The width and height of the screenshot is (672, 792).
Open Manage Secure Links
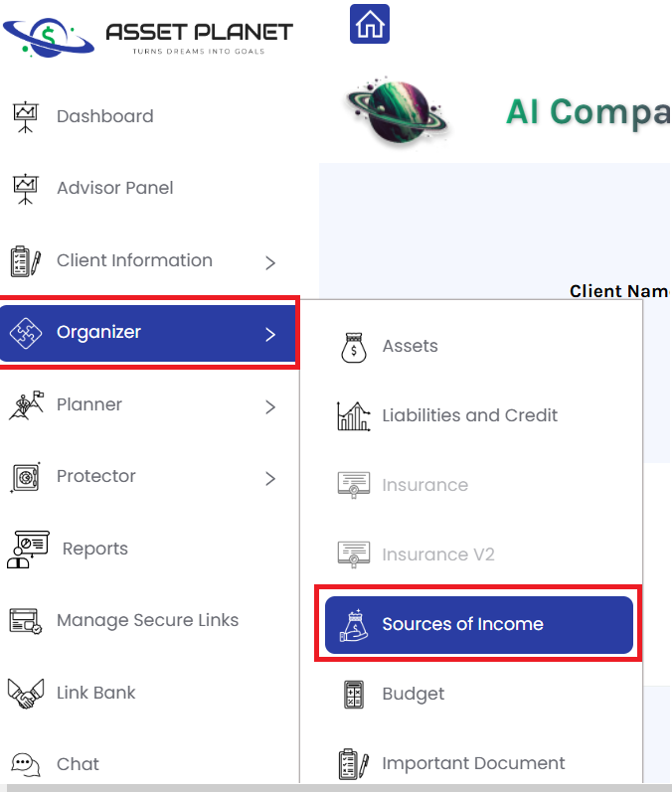tap(147, 620)
